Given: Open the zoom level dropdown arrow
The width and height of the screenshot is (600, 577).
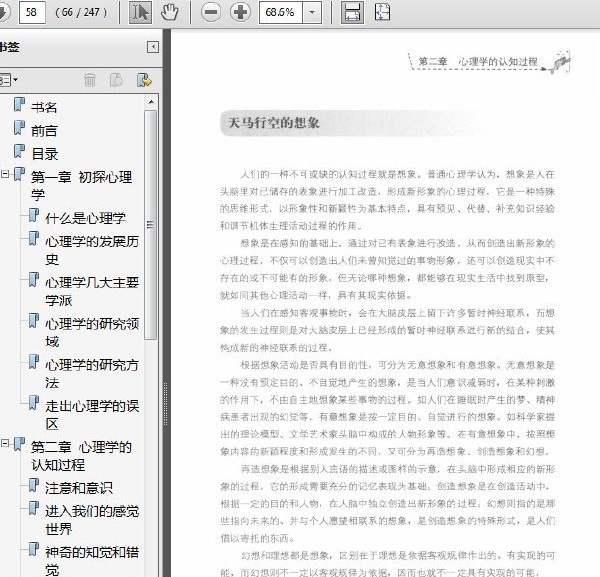Looking at the screenshot, I should click(x=312, y=12).
